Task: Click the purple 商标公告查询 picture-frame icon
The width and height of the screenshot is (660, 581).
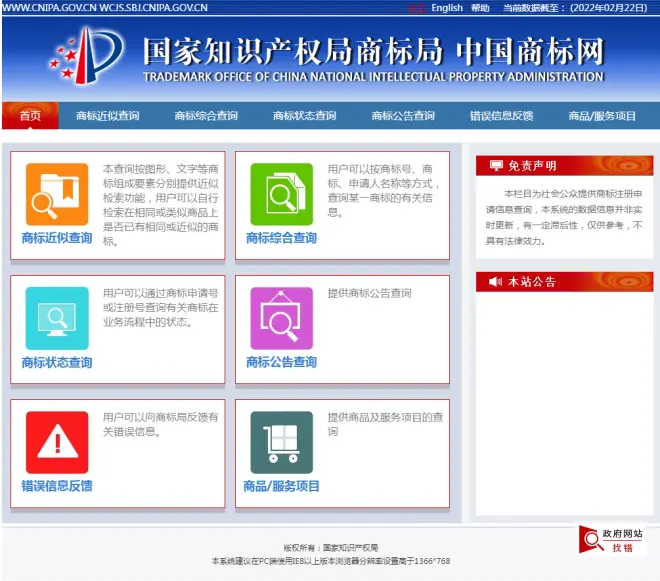Action: click(282, 318)
